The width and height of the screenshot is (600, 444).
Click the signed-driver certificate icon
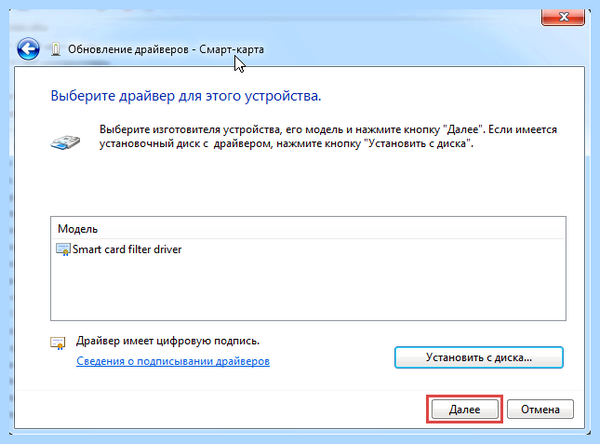[x=58, y=343]
